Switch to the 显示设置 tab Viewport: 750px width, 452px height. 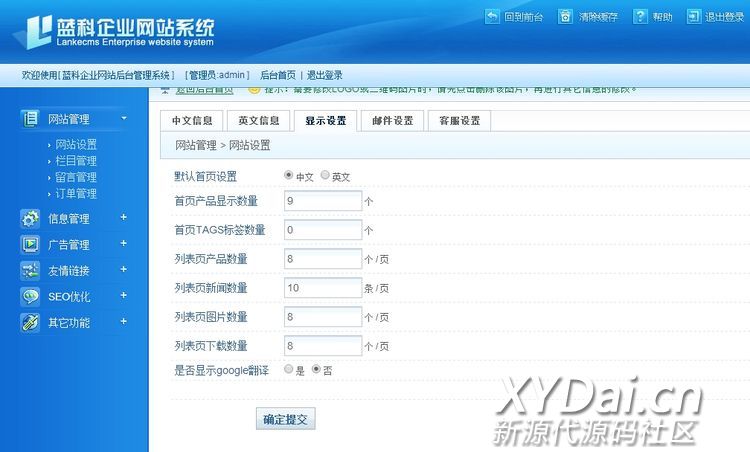pos(326,121)
